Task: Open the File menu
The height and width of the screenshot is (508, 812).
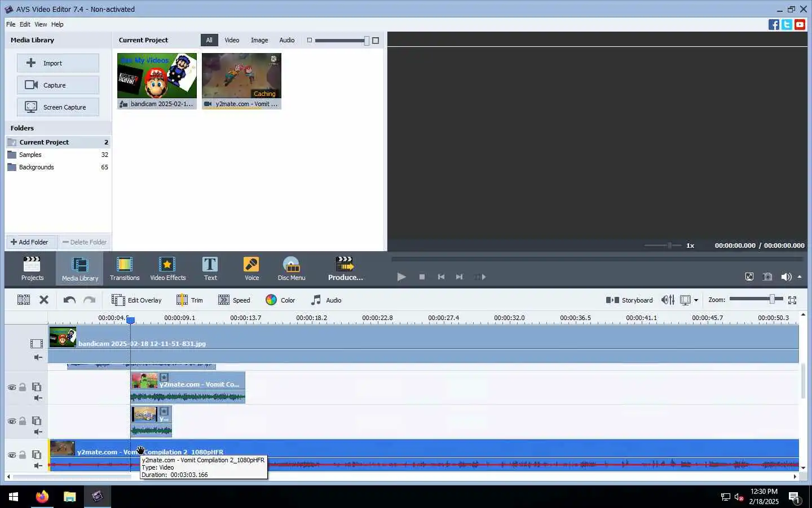Action: pos(11,24)
